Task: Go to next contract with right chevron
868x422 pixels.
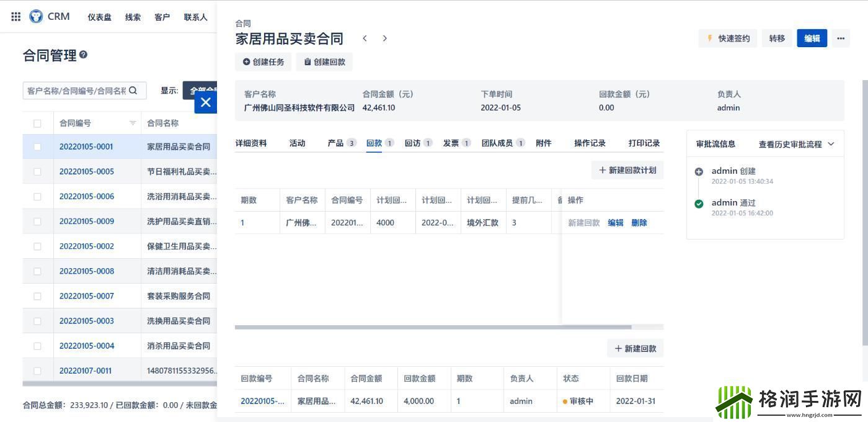Action: point(384,38)
